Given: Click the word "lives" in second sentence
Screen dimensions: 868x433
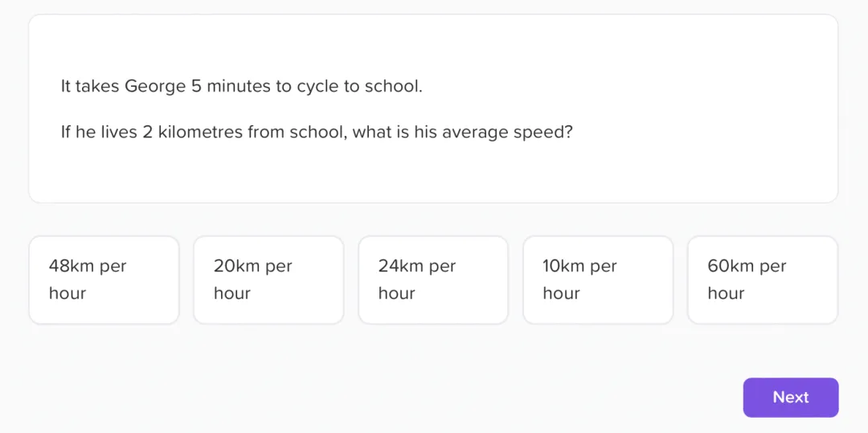Looking at the screenshot, I should click(119, 132).
